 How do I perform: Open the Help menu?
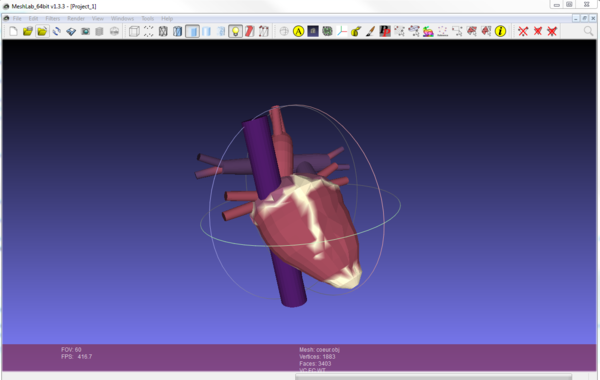coord(167,18)
